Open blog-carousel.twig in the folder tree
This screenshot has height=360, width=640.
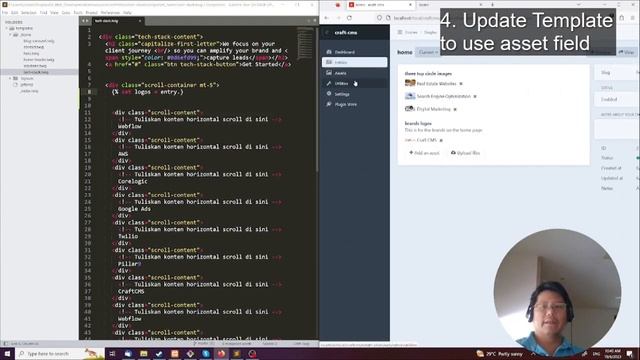pos(38,41)
